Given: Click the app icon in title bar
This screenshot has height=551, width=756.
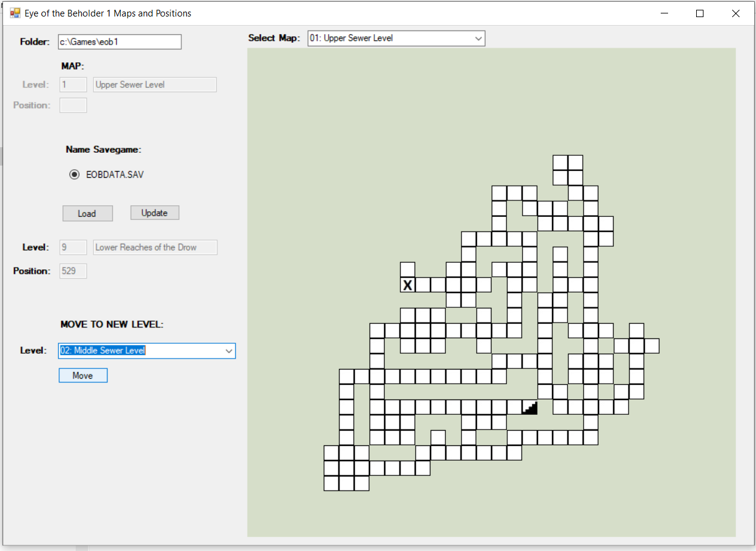Looking at the screenshot, I should tap(15, 13).
